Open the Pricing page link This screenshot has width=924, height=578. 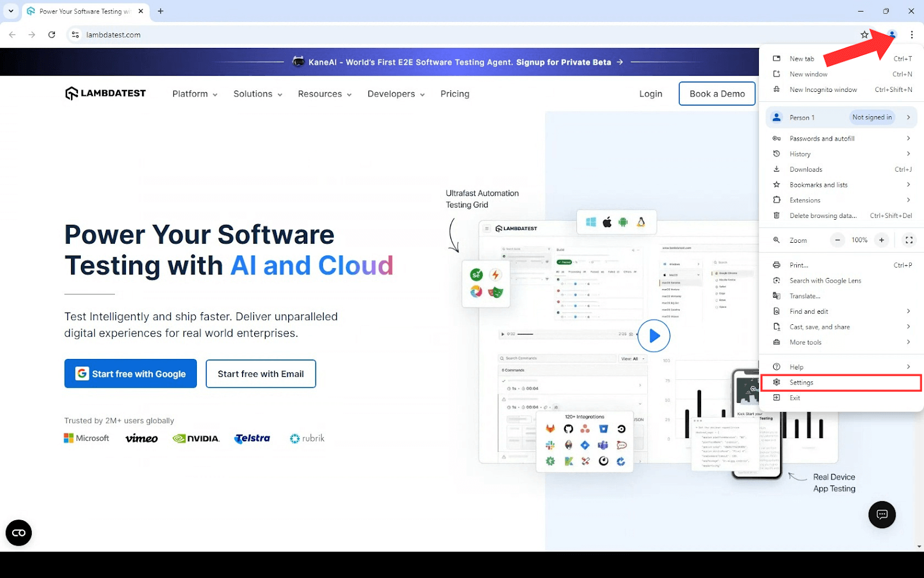pos(455,94)
